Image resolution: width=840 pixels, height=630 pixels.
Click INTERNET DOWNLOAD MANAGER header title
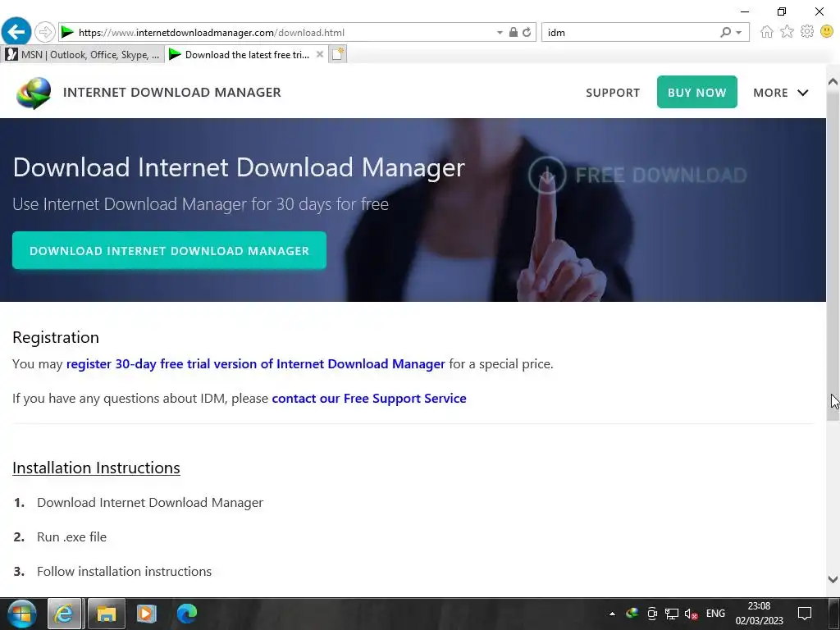(x=172, y=92)
